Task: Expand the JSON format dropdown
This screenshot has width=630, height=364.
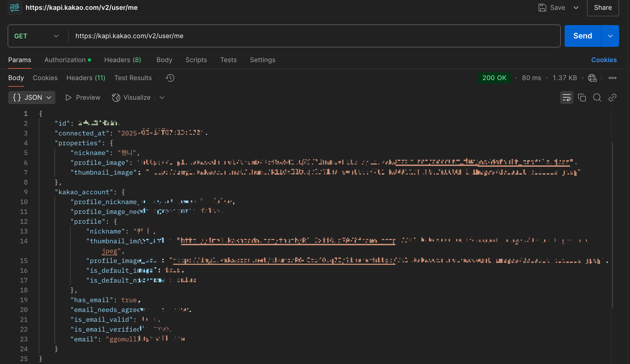Action: tap(32, 98)
